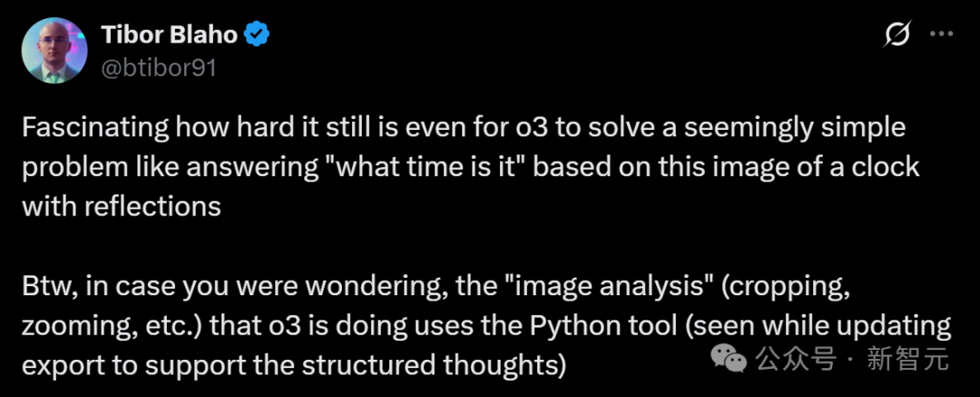Open the three-dot More options menu
The image size is (980, 397).
(941, 34)
